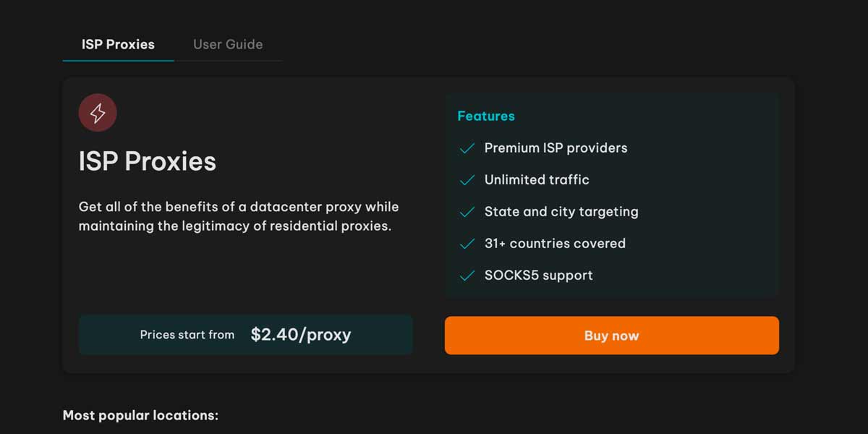The image size is (868, 434).
Task: Click the datacenter proxy description paragraph
Action: pyautogui.click(x=239, y=216)
